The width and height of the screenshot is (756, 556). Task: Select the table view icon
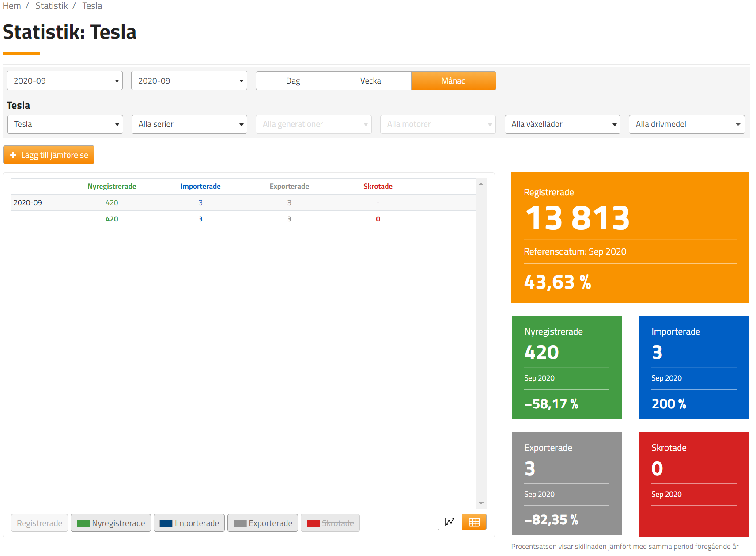474,522
